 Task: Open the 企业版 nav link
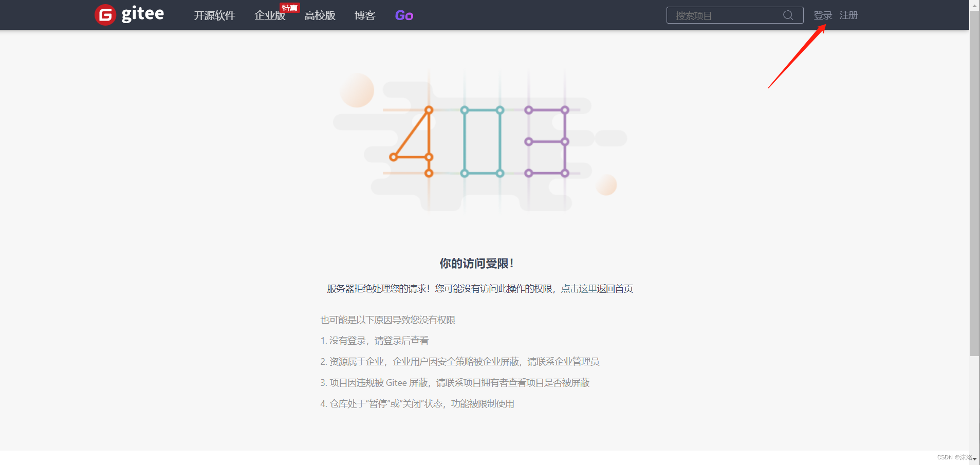[x=269, y=15]
